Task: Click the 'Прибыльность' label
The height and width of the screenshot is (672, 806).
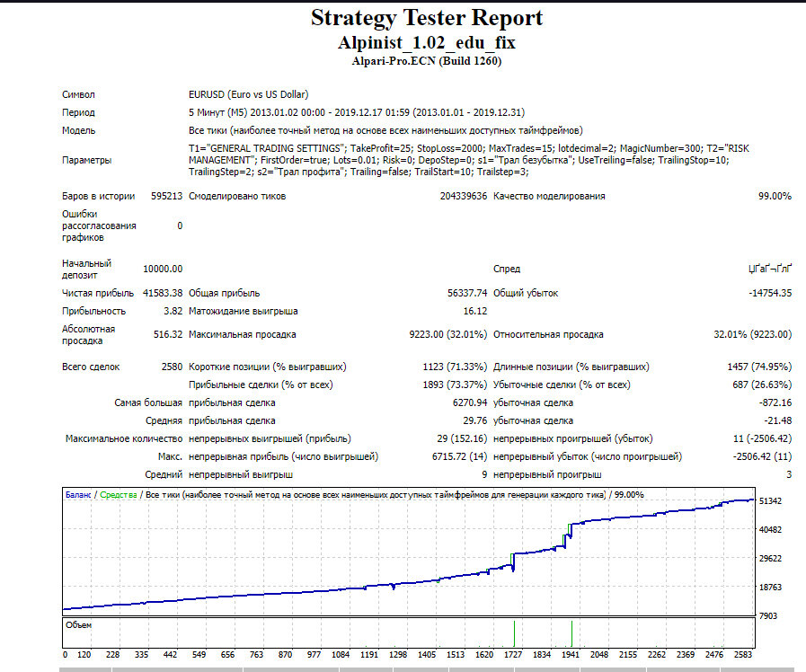Action: 93,312
